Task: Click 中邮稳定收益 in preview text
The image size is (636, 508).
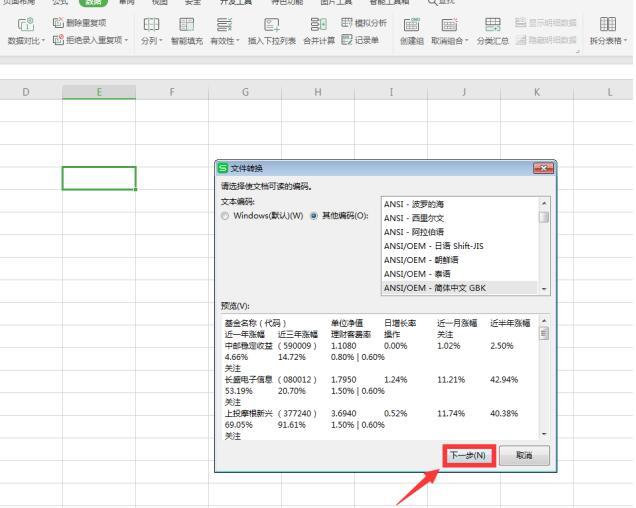Action: coord(249,346)
